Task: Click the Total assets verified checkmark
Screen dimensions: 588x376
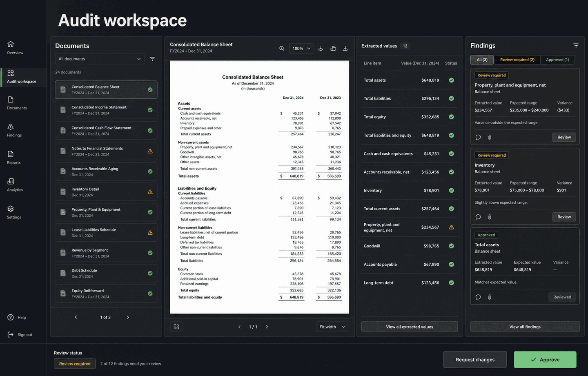Action: 452,80
